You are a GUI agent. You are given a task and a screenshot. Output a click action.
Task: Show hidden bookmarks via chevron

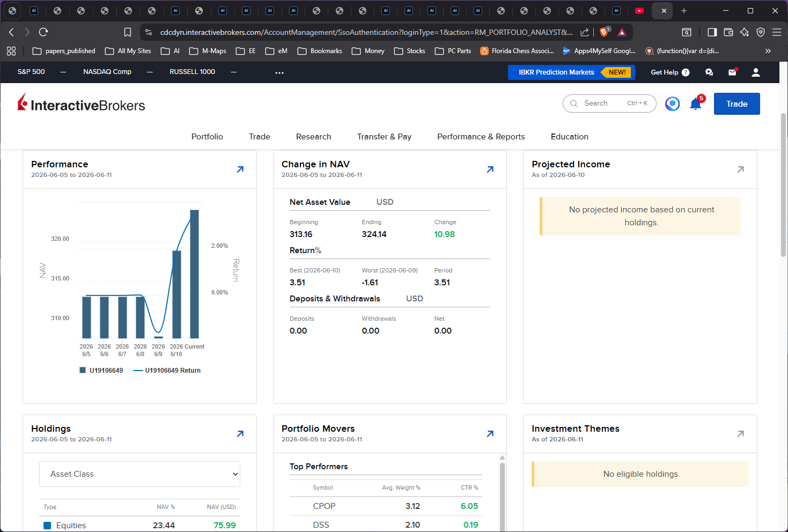coord(768,51)
